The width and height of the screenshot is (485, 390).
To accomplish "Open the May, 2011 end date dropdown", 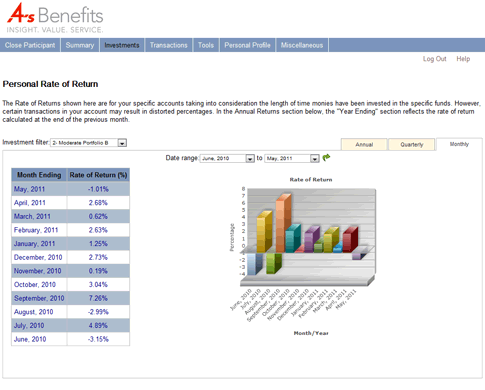I will [292, 159].
